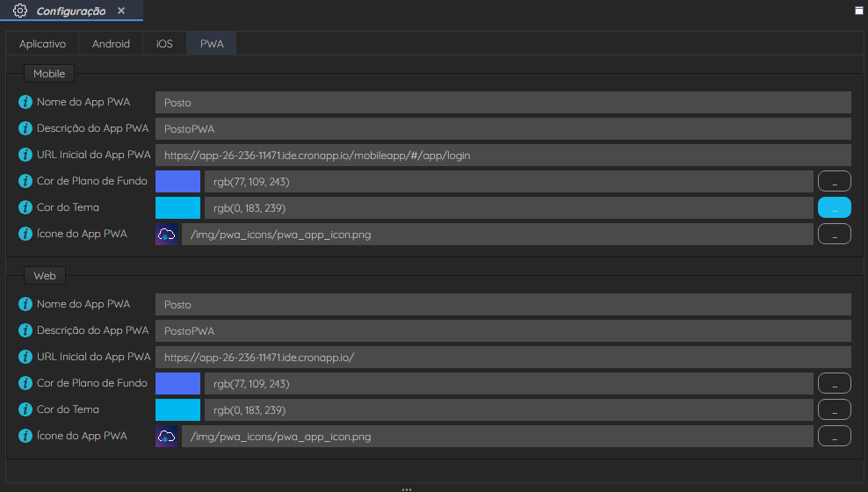Click Web PWA app icon thumbnail

click(167, 436)
